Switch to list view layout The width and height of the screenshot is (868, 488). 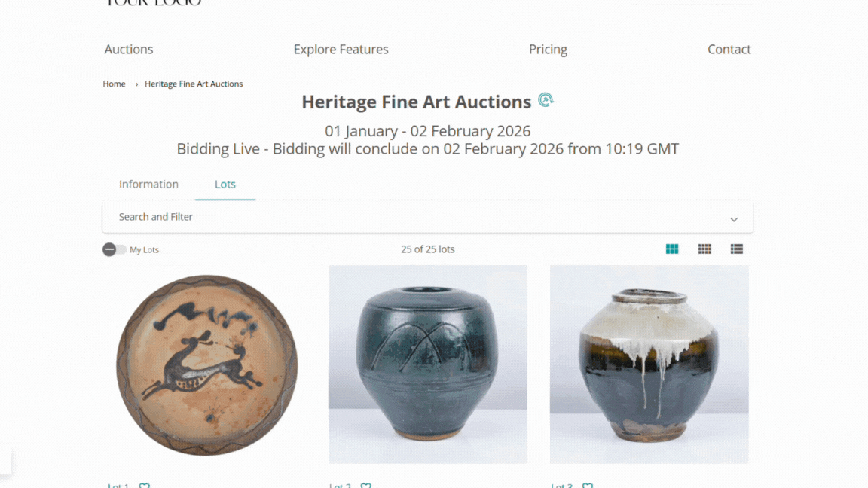pos(737,249)
